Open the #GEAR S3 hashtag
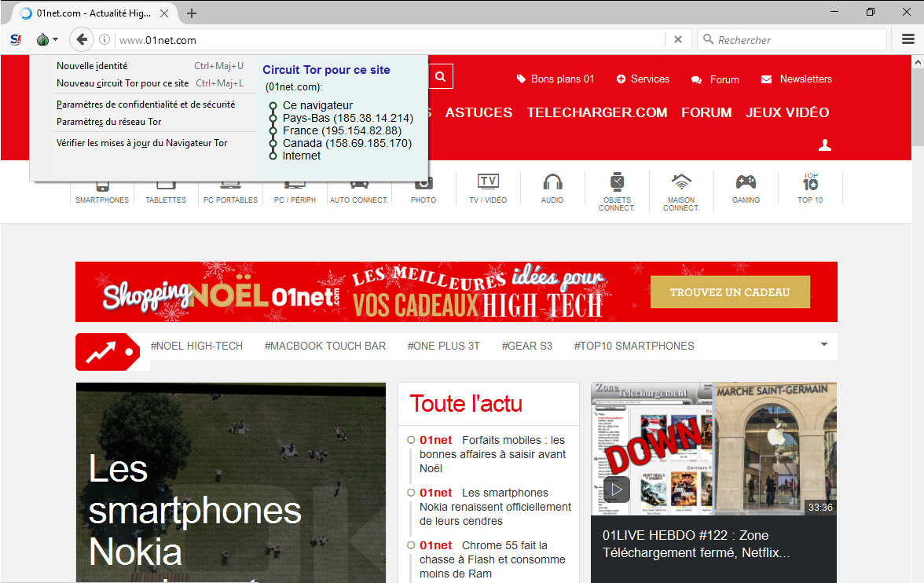Image resolution: width=924 pixels, height=583 pixels. click(526, 346)
